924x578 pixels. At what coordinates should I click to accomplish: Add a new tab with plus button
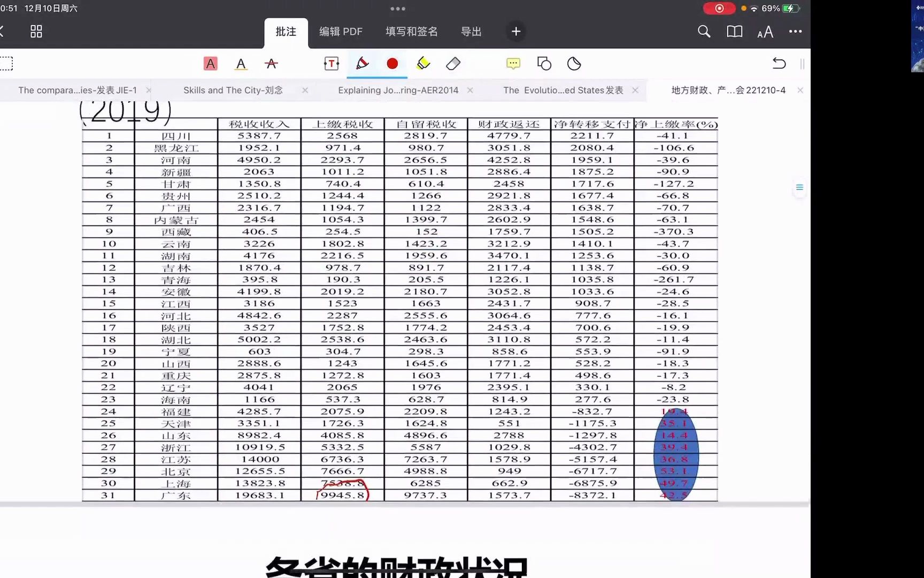pyautogui.click(x=515, y=32)
